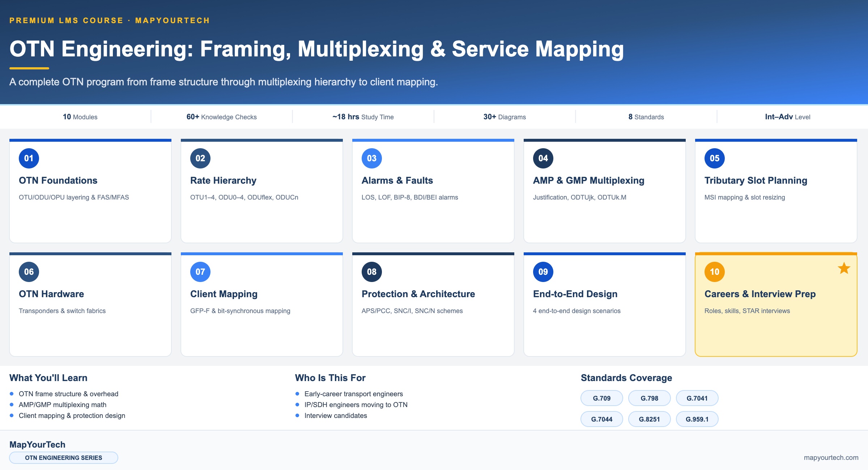Click the 03 module number badge
The image size is (868, 470).
point(372,158)
